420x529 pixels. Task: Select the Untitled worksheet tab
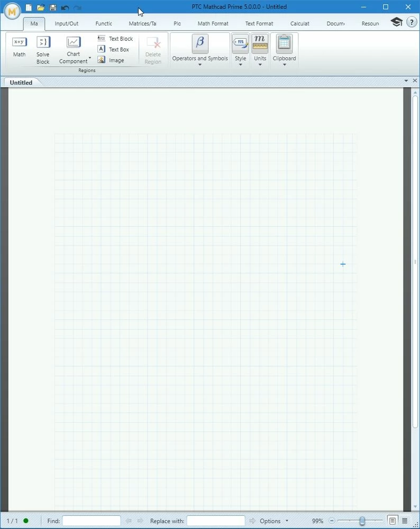pos(21,82)
